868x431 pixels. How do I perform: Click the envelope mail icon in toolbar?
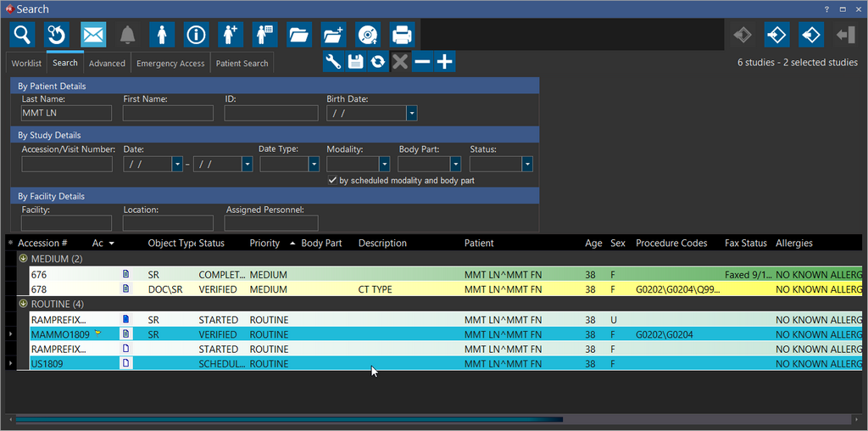(x=93, y=35)
